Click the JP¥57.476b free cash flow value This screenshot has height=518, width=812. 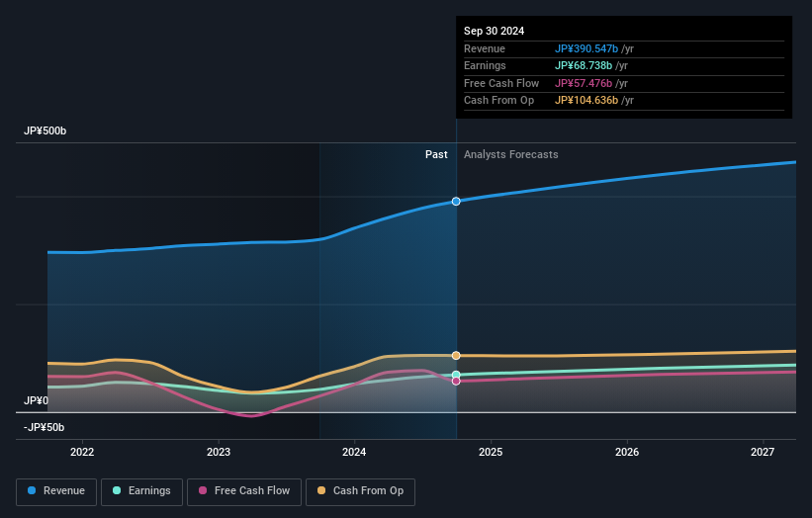[584, 83]
